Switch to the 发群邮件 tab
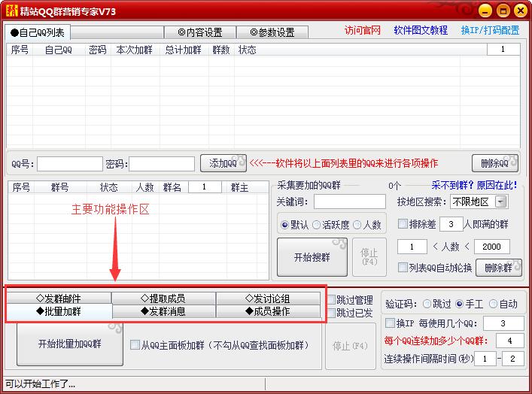 [x=59, y=299]
